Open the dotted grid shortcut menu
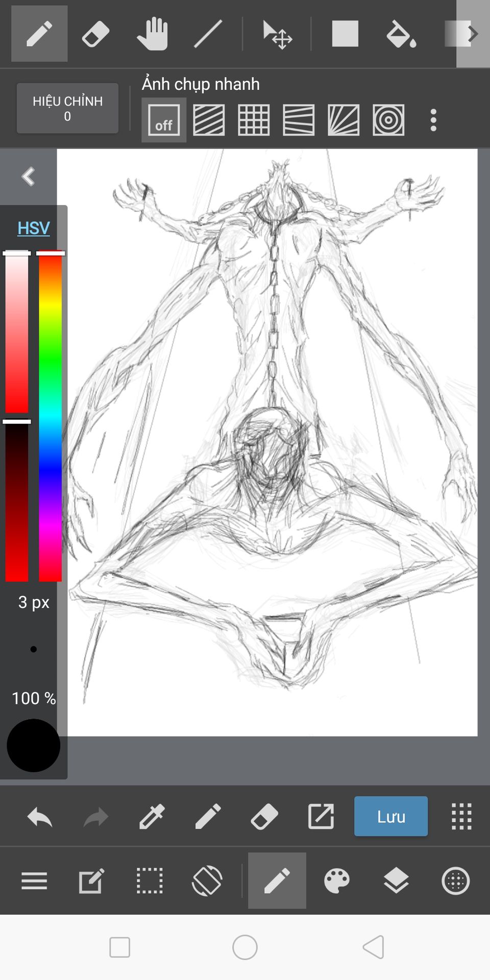Image resolution: width=490 pixels, height=980 pixels. (461, 817)
